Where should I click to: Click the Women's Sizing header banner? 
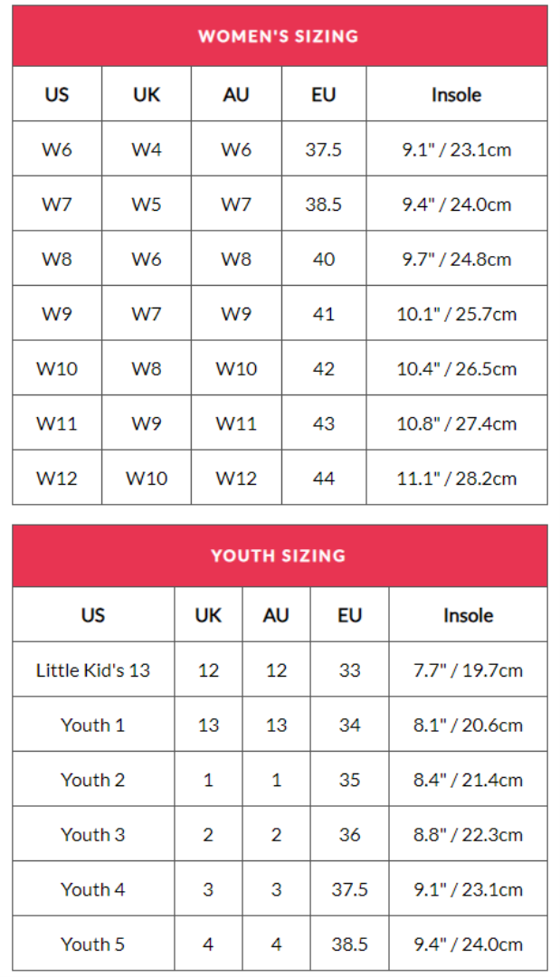(x=279, y=36)
